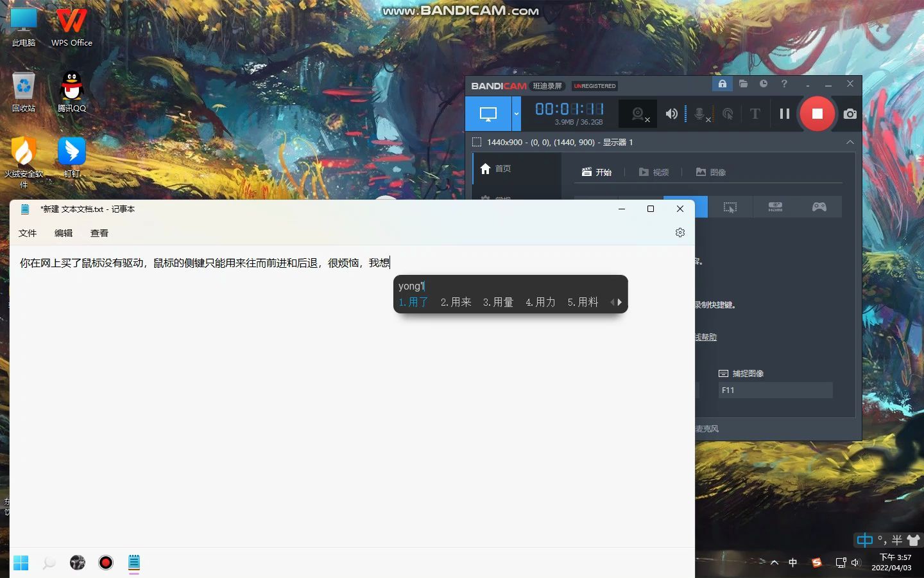
Task: Open taskbar search
Action: pyautogui.click(x=49, y=563)
